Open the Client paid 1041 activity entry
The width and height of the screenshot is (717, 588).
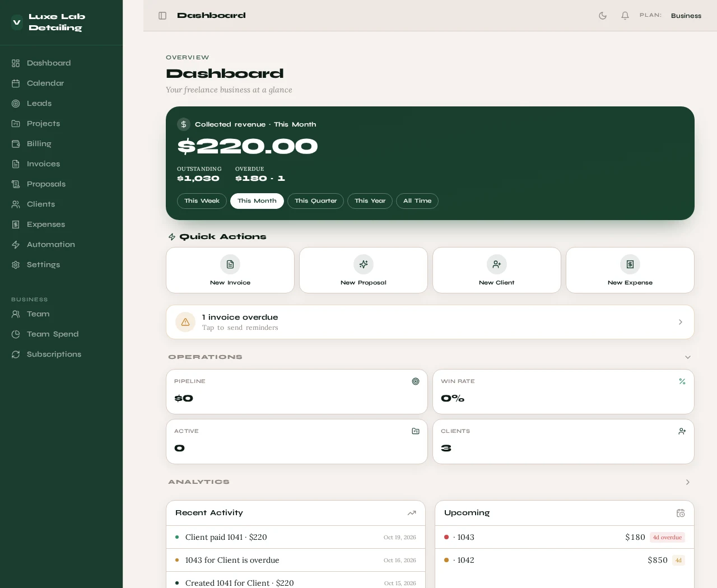tap(296, 537)
